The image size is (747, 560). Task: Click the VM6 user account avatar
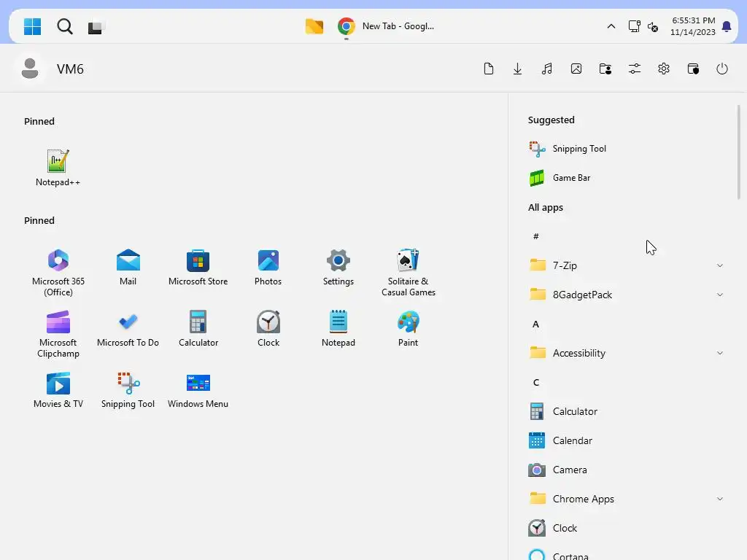[x=30, y=69]
